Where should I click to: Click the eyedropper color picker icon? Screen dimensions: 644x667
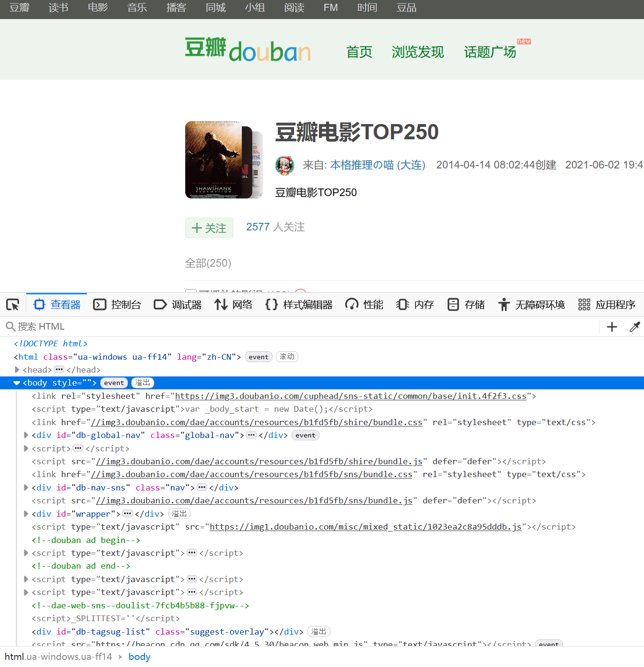click(634, 327)
